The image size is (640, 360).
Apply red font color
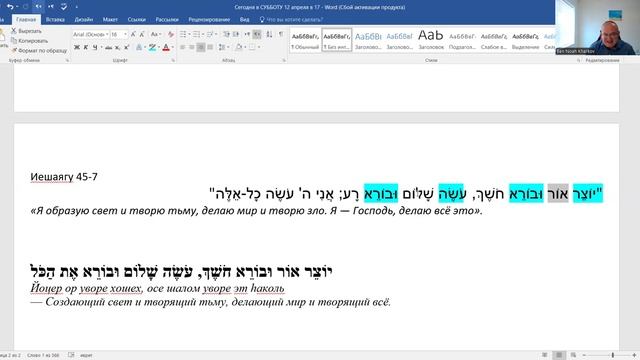(166, 47)
